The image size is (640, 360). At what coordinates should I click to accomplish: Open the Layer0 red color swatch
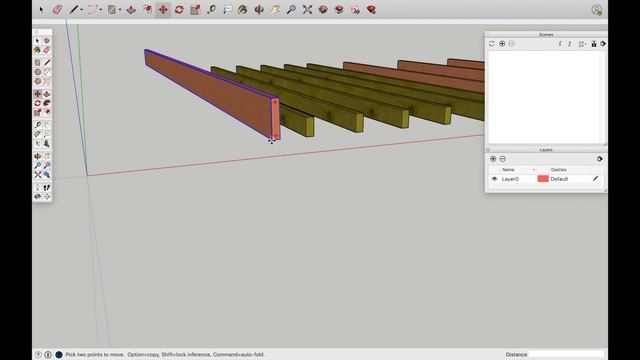click(543, 179)
